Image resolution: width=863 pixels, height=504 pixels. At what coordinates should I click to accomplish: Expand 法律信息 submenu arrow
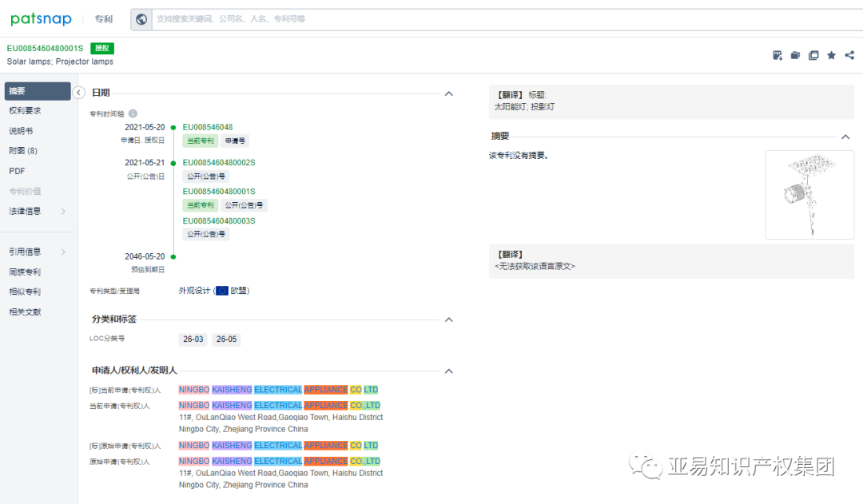click(63, 212)
